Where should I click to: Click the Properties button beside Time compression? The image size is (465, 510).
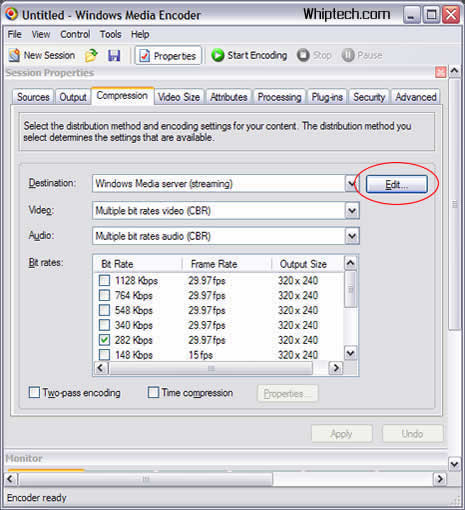(x=287, y=394)
